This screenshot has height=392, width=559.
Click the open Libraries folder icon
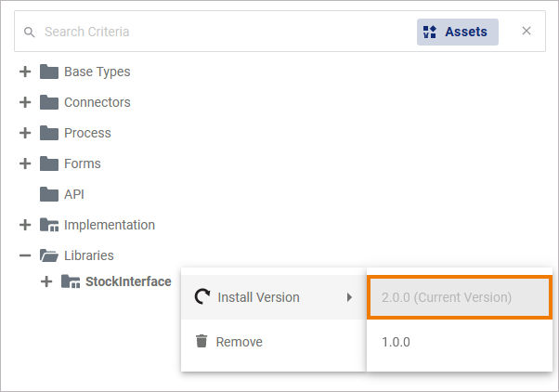pyautogui.click(x=49, y=255)
